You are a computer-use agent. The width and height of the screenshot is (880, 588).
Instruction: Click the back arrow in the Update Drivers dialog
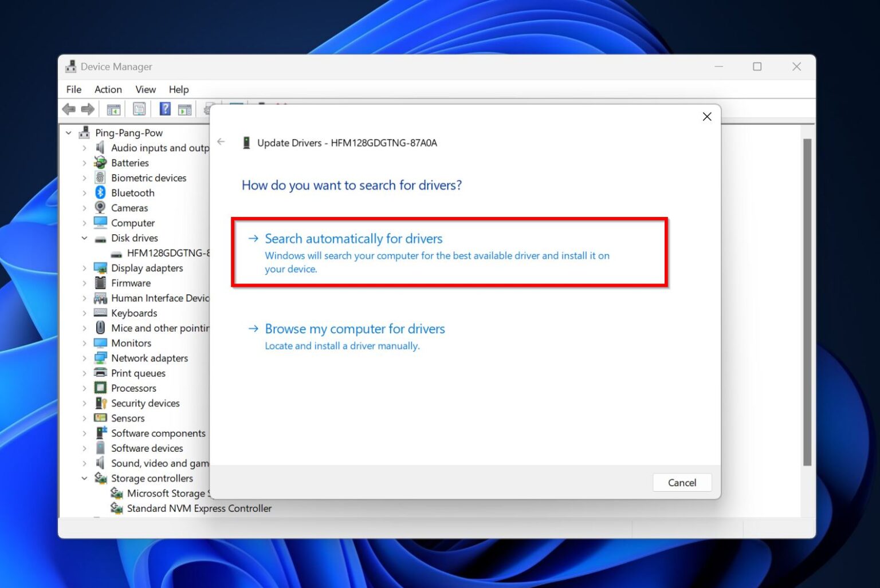click(x=221, y=141)
